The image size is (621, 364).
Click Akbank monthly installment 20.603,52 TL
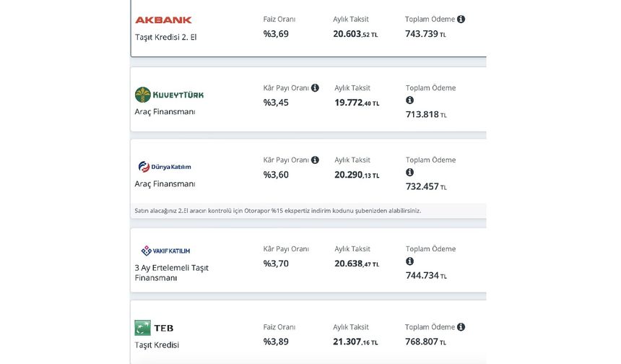(356, 34)
